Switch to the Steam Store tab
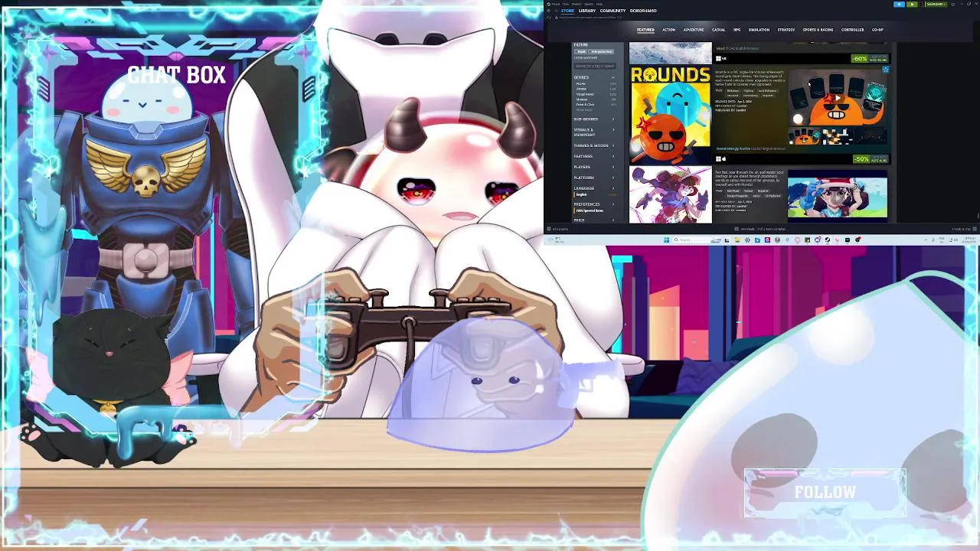Image resolution: width=980 pixels, height=551 pixels. pos(567,11)
